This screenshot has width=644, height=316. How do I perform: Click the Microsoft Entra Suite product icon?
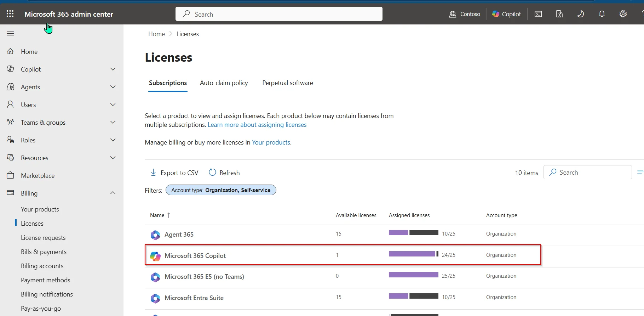[x=155, y=298]
